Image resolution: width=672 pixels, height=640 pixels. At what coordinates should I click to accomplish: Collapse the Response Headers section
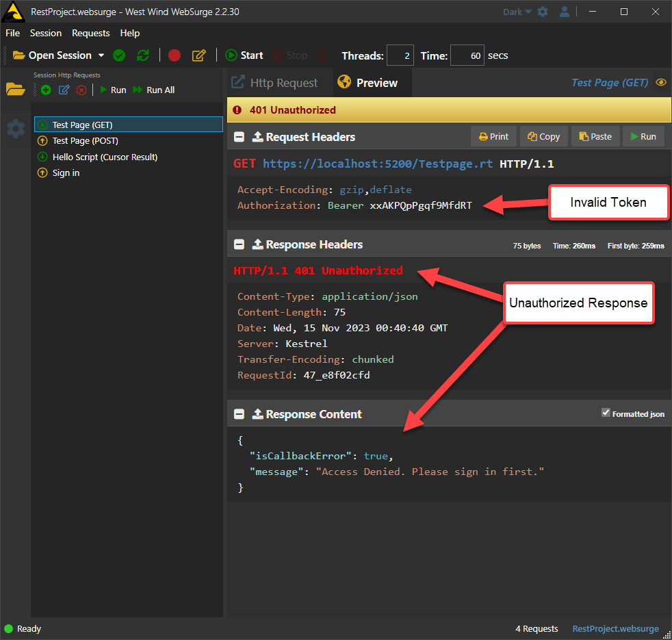coord(239,244)
